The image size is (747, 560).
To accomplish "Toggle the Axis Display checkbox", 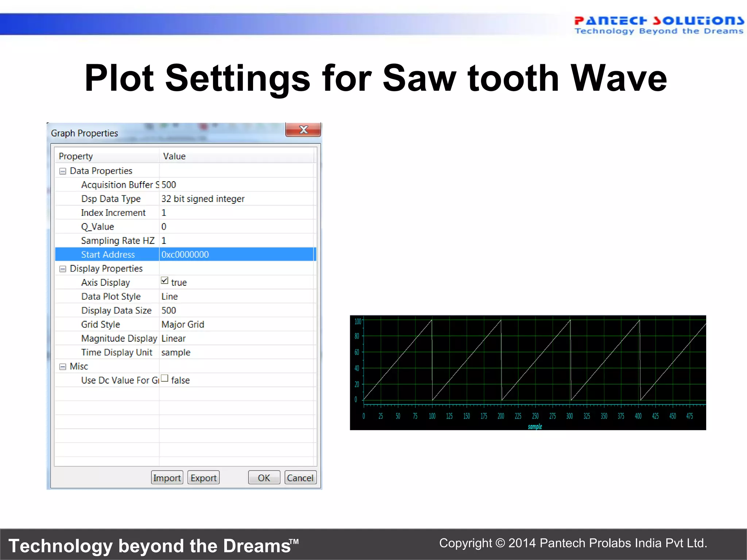I will click(165, 281).
